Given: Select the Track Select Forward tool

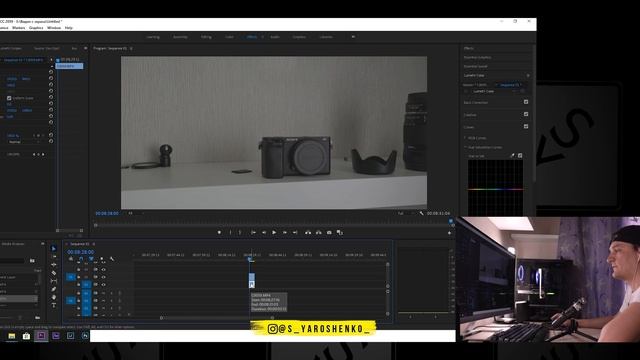Looking at the screenshot, I should click(x=53, y=256).
